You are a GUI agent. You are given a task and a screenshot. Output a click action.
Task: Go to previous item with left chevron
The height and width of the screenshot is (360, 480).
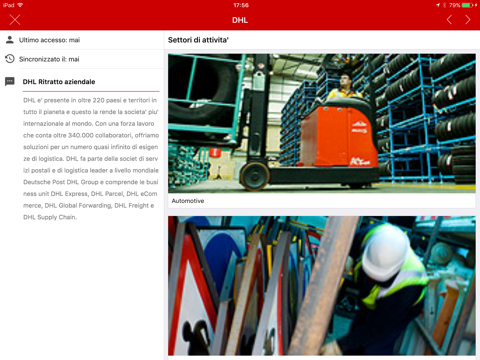(x=449, y=20)
